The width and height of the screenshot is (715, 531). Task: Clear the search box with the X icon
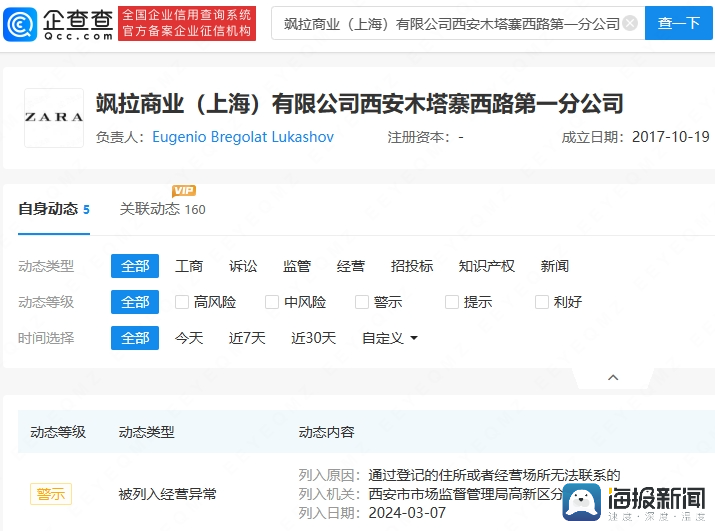[x=630, y=23]
